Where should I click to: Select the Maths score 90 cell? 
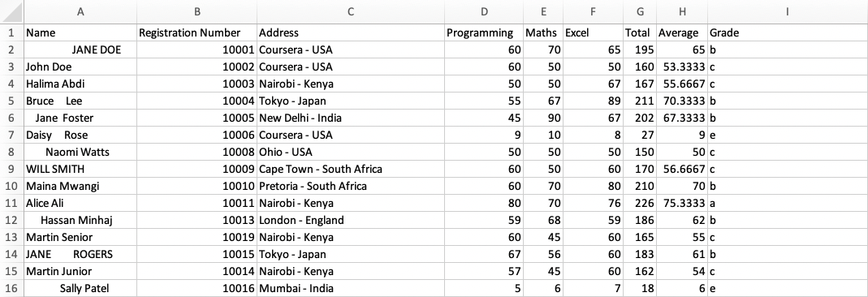coord(543,118)
